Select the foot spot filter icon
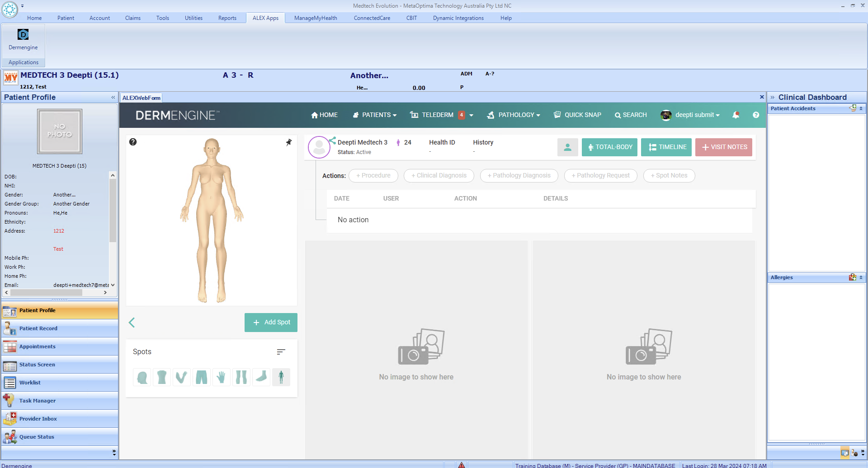This screenshot has width=868, height=468. (x=261, y=377)
